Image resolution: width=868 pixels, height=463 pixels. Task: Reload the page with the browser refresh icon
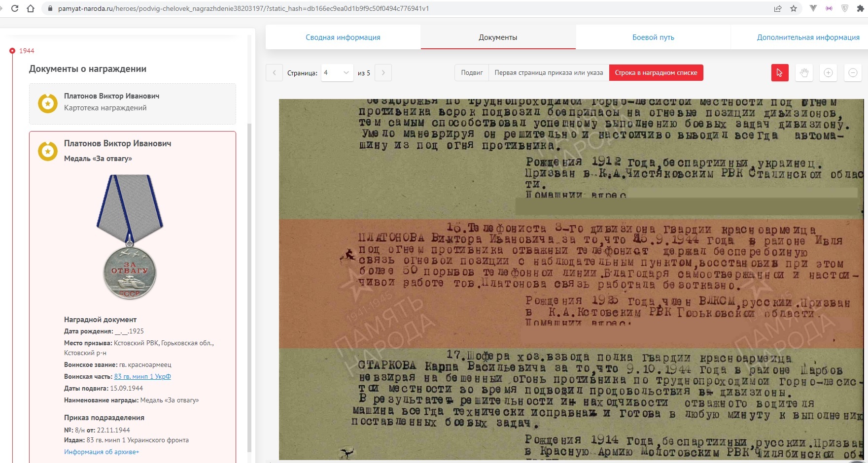[x=15, y=8]
